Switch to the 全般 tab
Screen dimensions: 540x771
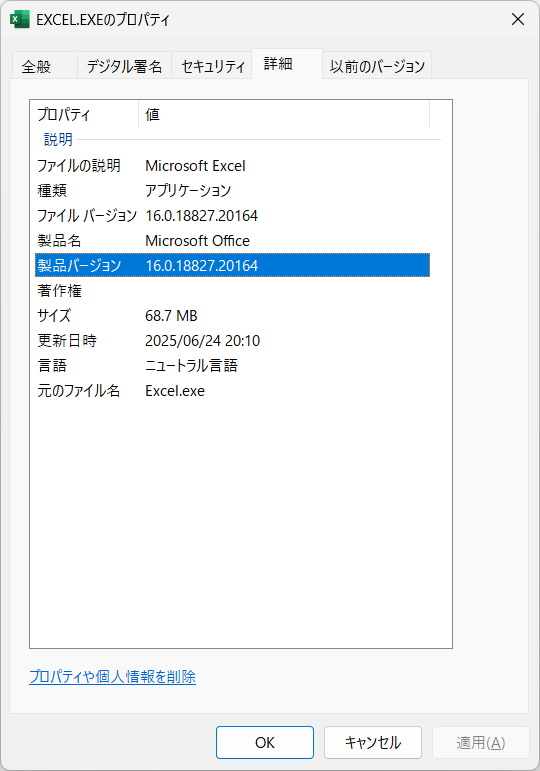coord(44,66)
